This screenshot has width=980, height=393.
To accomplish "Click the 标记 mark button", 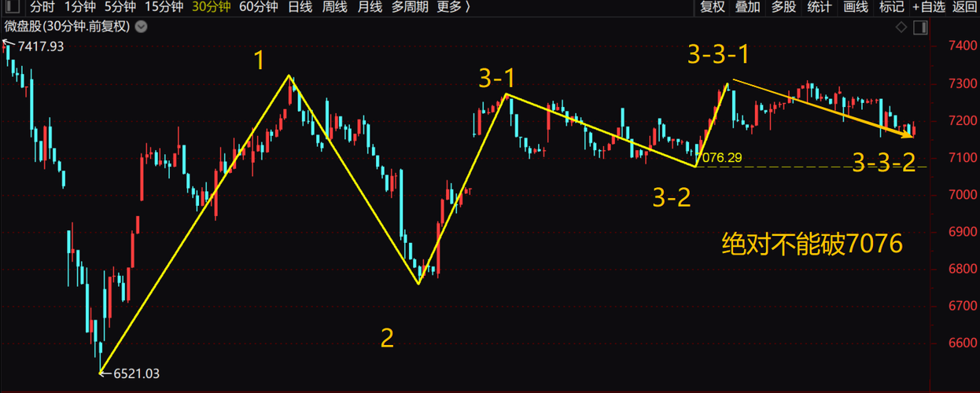I will pyautogui.click(x=891, y=7).
